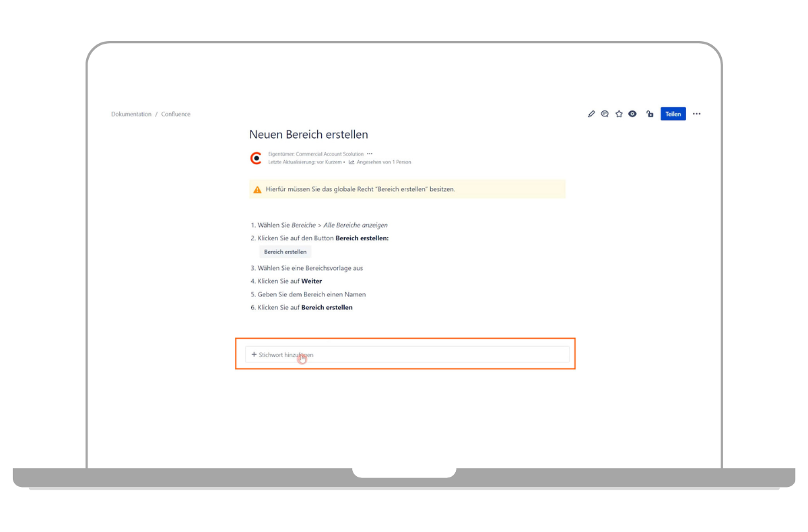Image resolution: width=808 pixels, height=532 pixels.
Task: Open inline comments via speech bubble icon
Action: [605, 114]
